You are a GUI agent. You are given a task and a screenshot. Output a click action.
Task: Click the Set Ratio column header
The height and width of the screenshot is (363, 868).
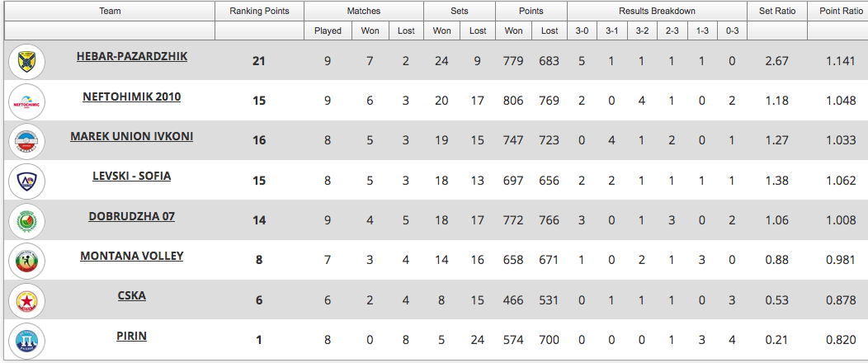pos(777,11)
